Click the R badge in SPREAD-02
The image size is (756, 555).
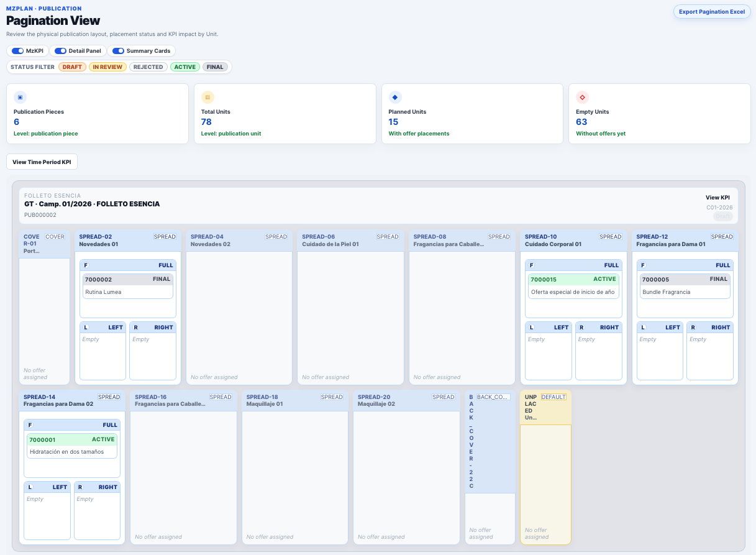[136, 328]
